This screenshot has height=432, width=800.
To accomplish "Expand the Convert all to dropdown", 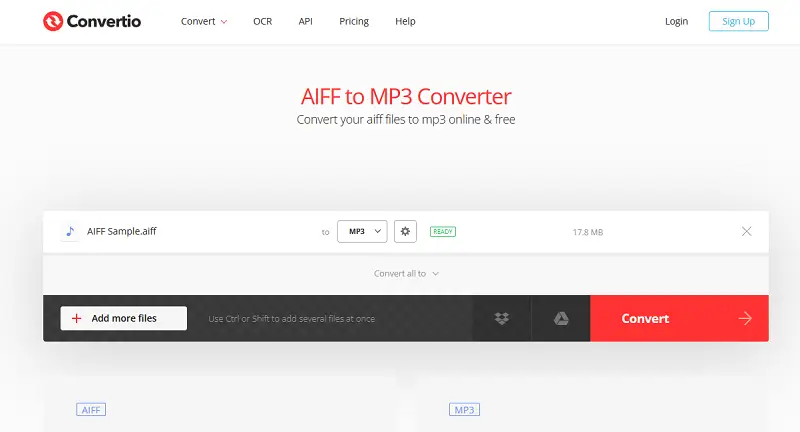I will (406, 273).
